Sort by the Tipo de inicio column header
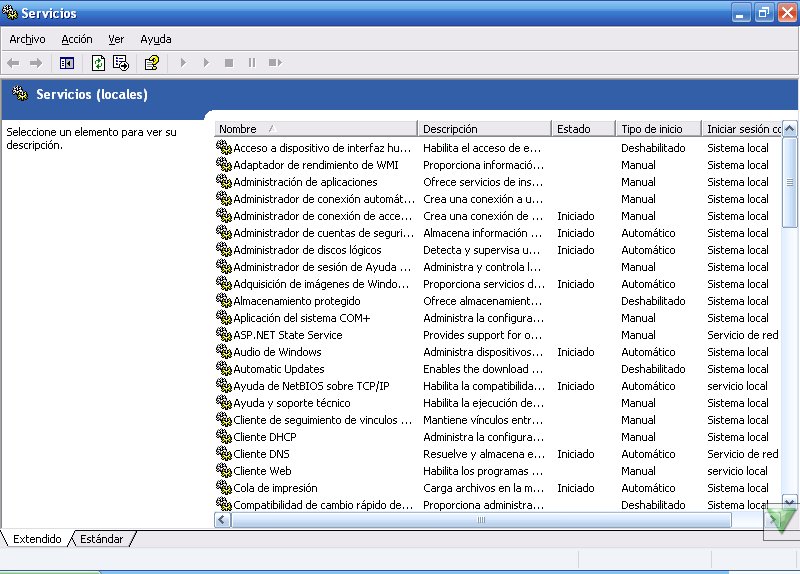 click(x=657, y=129)
